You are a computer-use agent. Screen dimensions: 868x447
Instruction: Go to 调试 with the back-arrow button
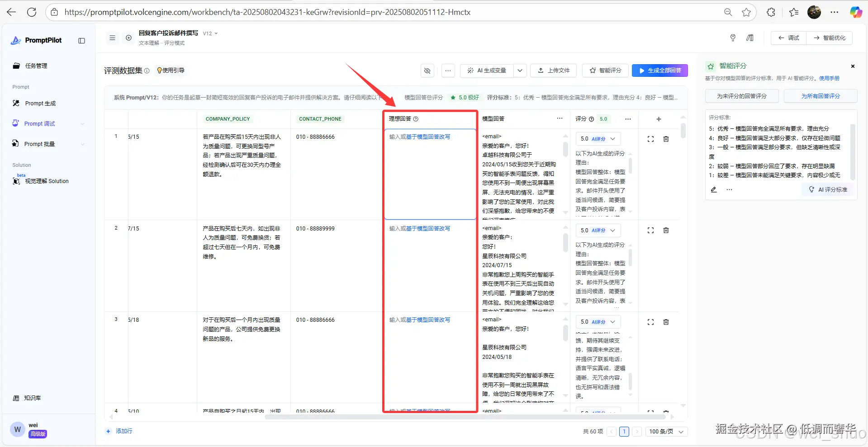788,38
